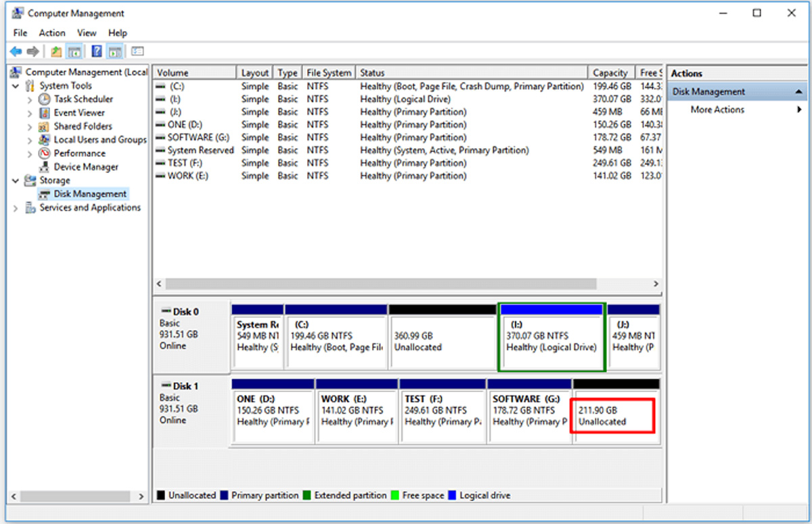
Task: Click the Back navigation arrow
Action: coord(16,51)
